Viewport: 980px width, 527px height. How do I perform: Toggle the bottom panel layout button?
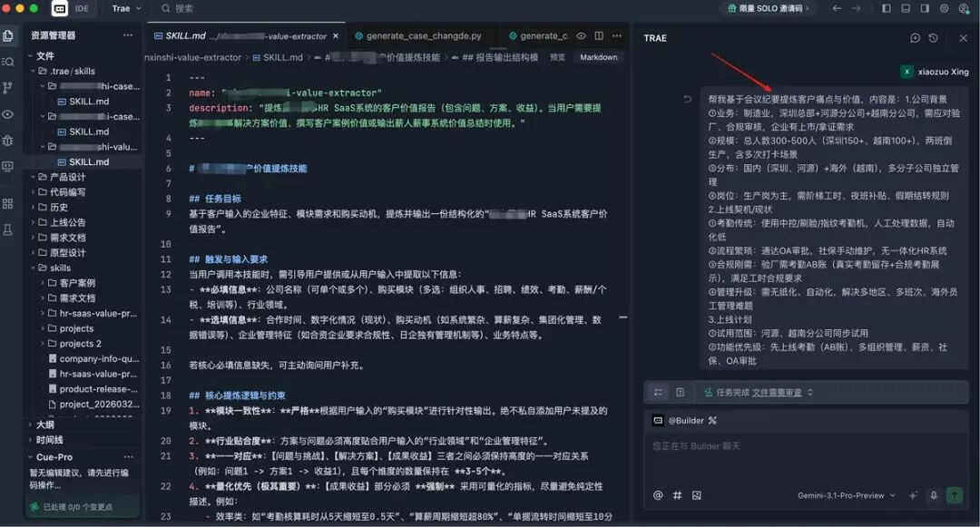(905, 8)
